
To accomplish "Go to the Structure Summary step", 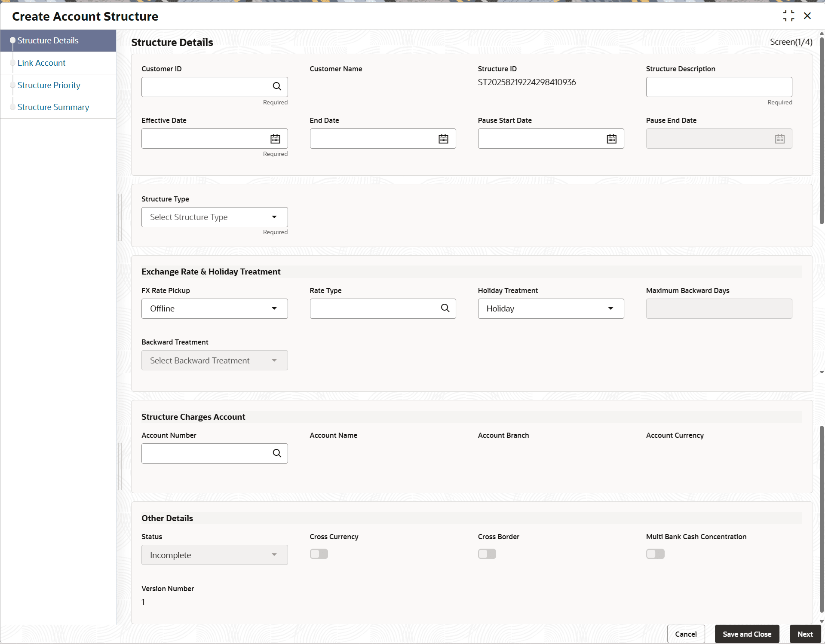I will [58, 107].
